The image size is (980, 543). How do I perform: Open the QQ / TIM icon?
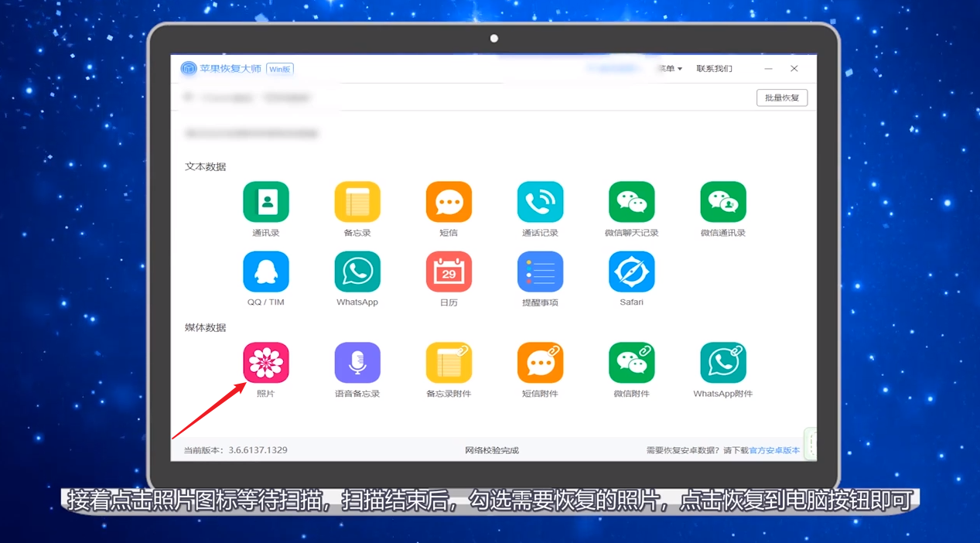tap(266, 271)
